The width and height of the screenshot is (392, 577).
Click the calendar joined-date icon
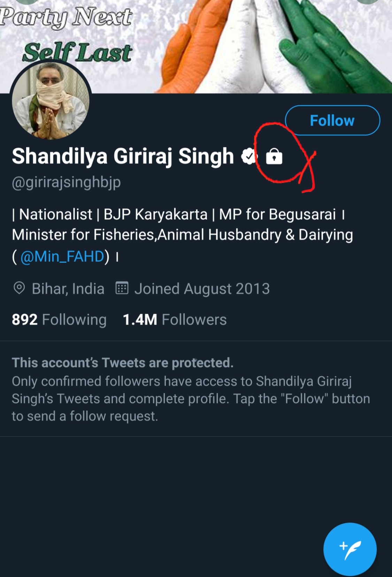pos(122,289)
